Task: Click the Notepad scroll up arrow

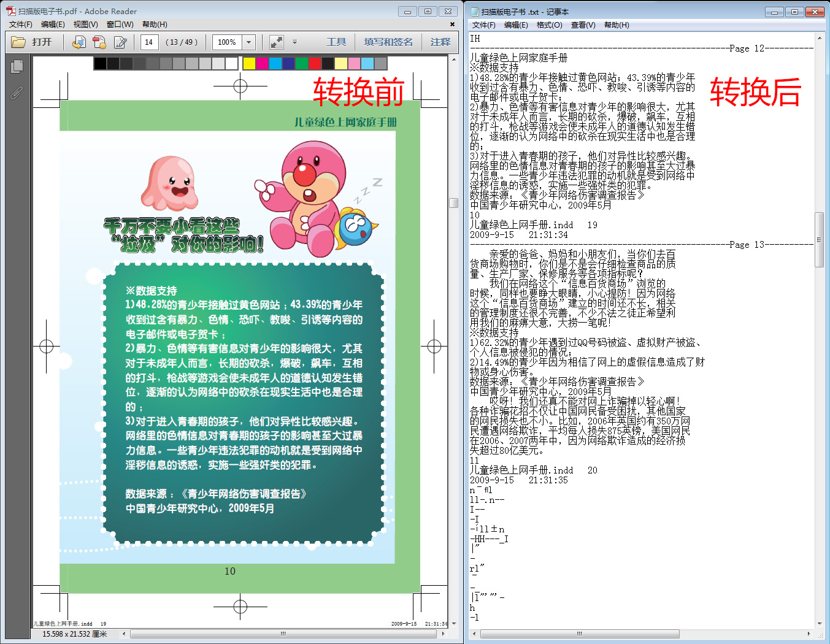Action: pyautogui.click(x=820, y=38)
